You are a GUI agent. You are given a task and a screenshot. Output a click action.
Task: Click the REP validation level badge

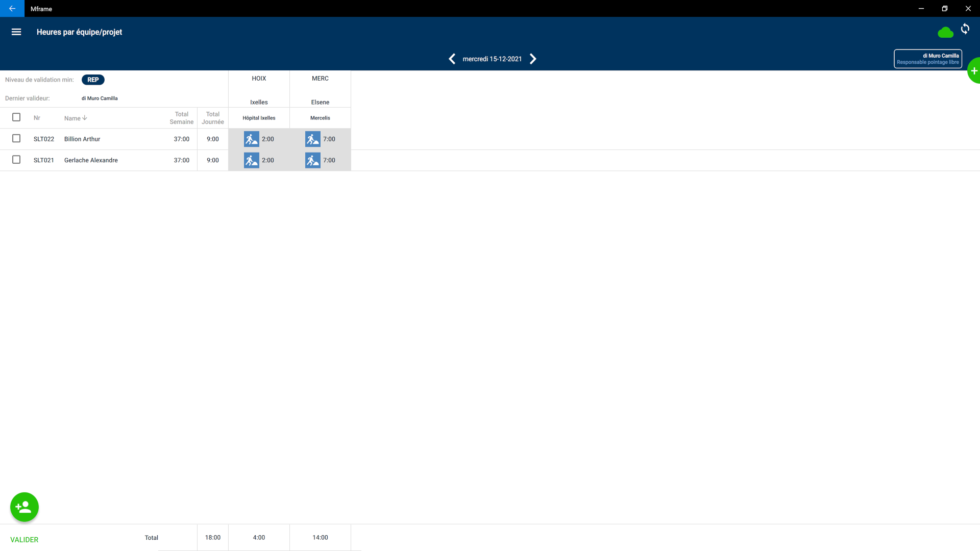point(93,80)
